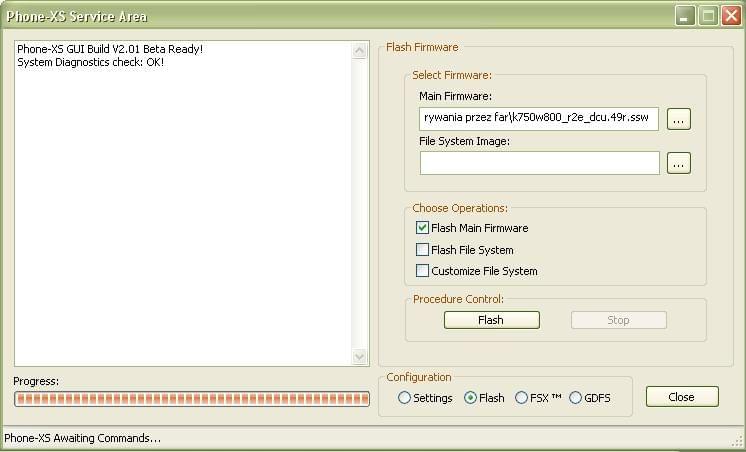Click the 'Phone-XS Service Area' title text
Image resolution: width=746 pixels, height=452 pixels.
tap(77, 17)
